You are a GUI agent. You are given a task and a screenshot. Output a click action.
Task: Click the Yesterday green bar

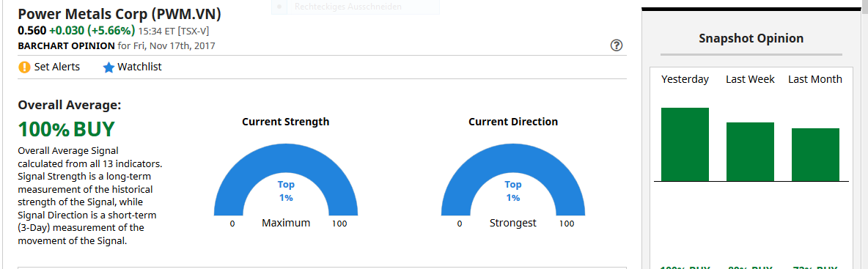pyautogui.click(x=685, y=144)
